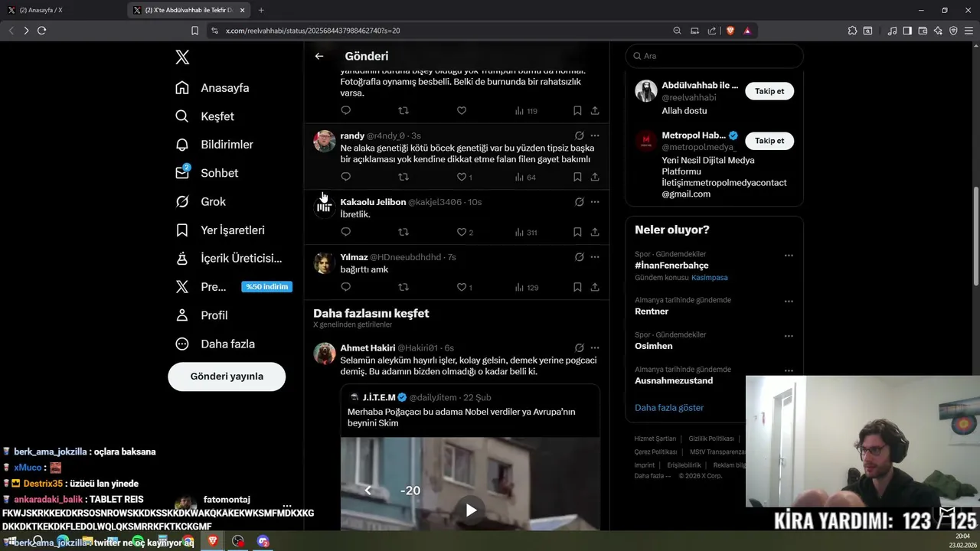Viewport: 980px width, 551px height.
Task: Ask Grok about Ahmet Hakiri's post
Action: 580,347
